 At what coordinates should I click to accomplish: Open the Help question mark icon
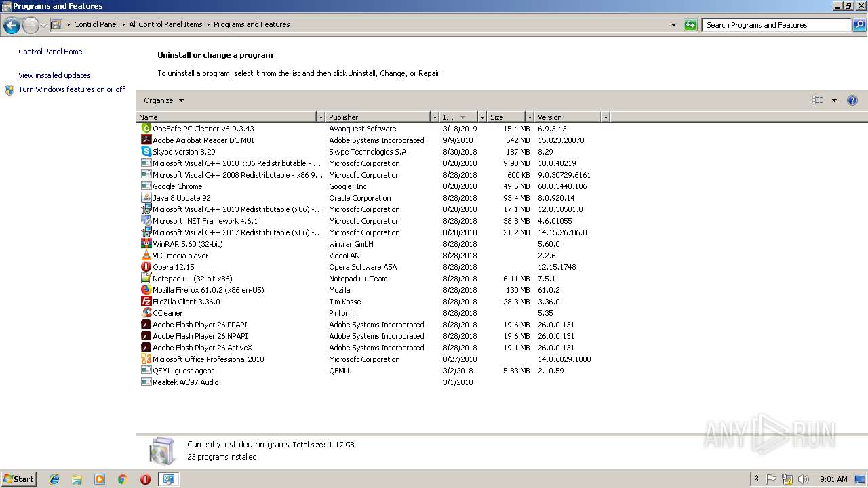click(852, 100)
